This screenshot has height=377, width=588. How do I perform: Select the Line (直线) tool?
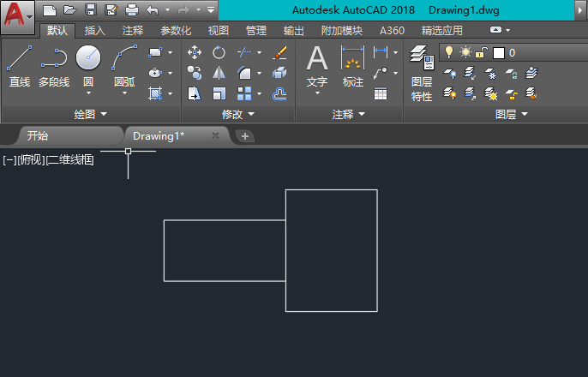coord(20,67)
